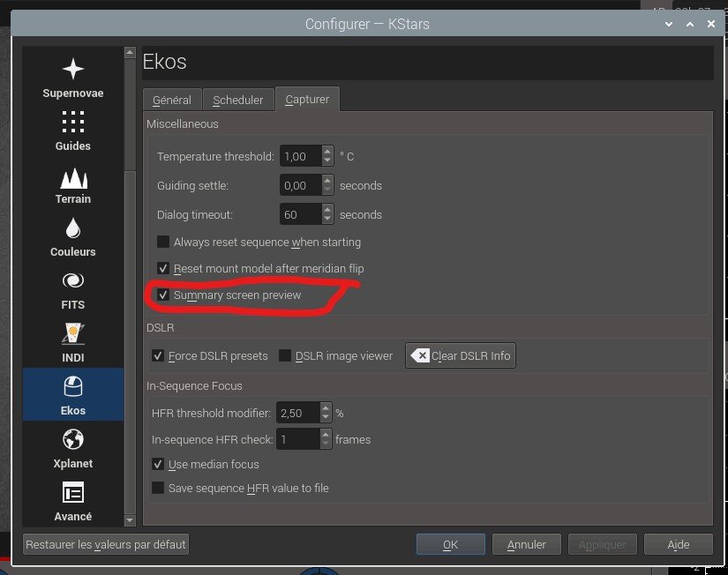Click the sidebar scroll down arrow
This screenshot has height=575, width=728.
coord(130,520)
